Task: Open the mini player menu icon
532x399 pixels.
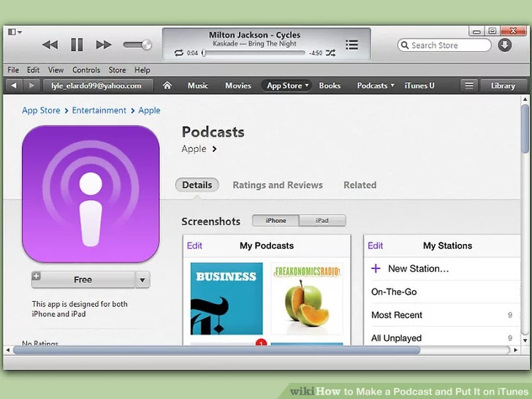Action: pos(15,32)
